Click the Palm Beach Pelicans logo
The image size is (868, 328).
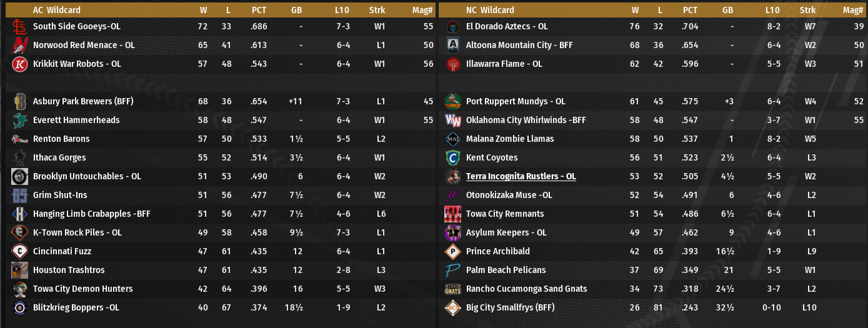point(453,271)
